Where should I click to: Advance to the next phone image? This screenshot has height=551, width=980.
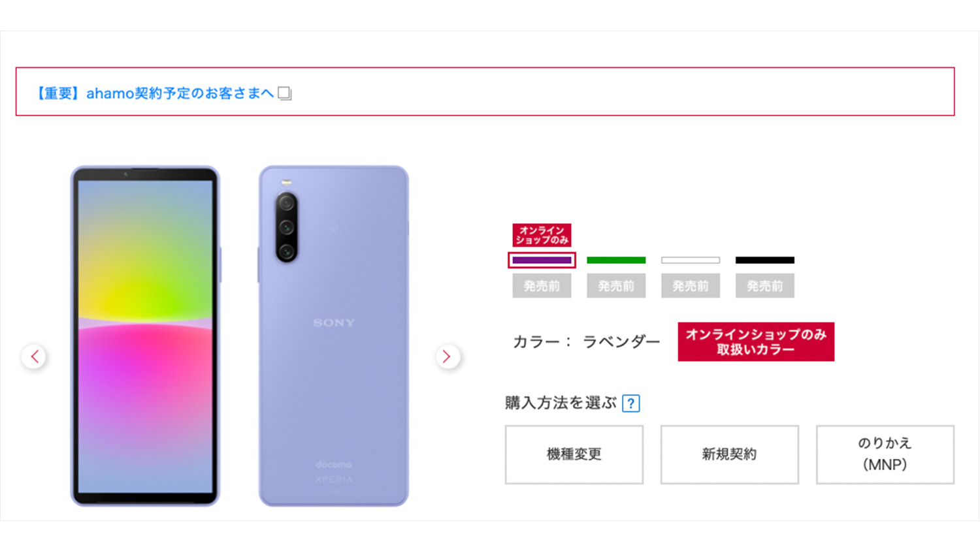point(448,356)
